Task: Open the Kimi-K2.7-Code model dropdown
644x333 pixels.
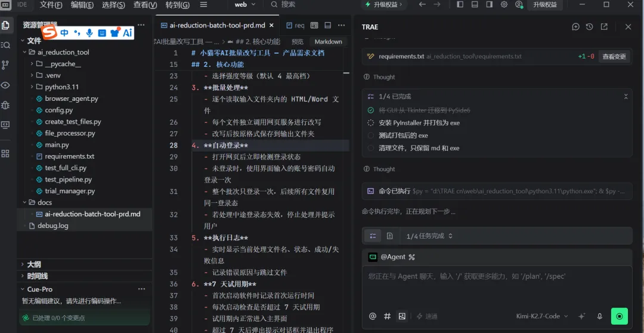Action: (x=542, y=316)
